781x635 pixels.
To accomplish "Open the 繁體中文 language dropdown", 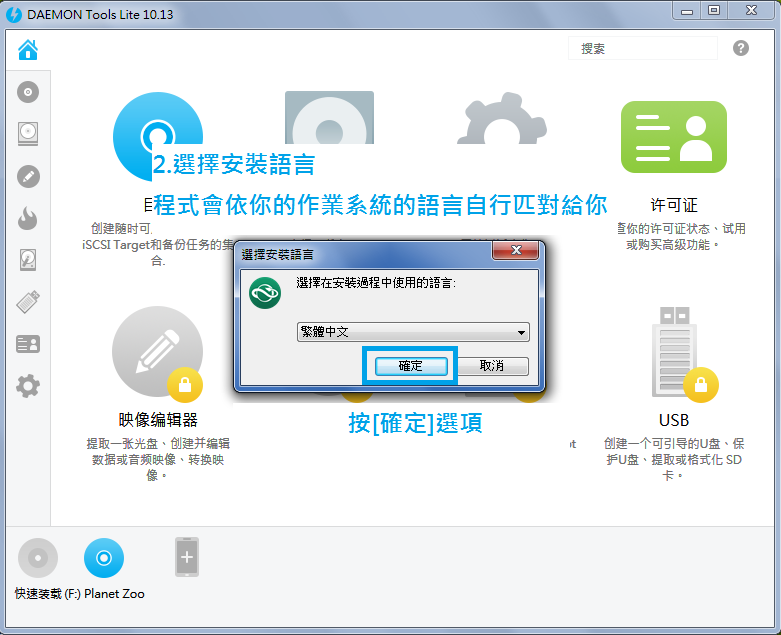I will 413,332.
